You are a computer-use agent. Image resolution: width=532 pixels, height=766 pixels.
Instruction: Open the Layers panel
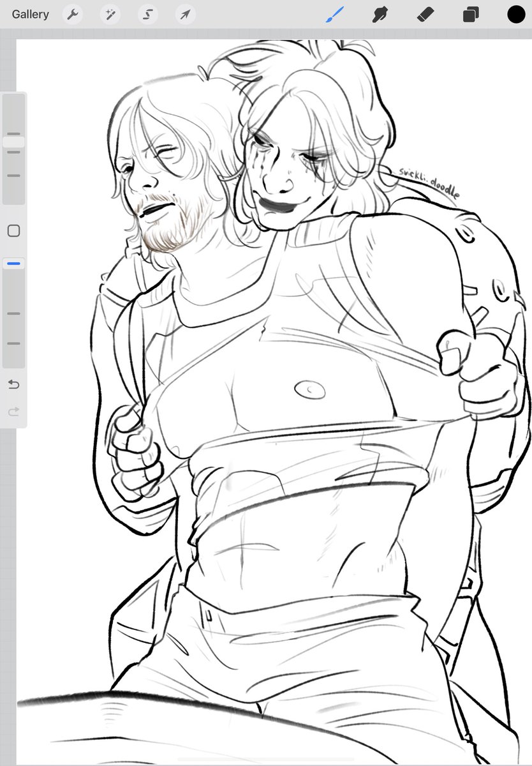(x=471, y=14)
